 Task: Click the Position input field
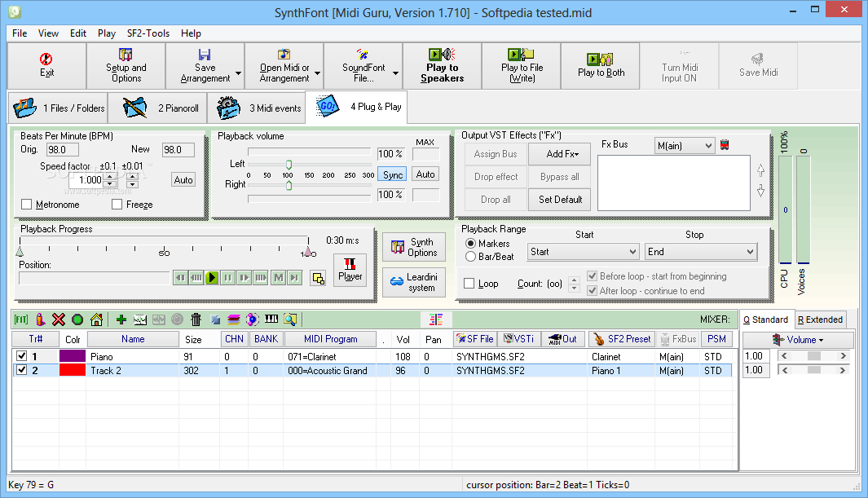click(x=94, y=278)
